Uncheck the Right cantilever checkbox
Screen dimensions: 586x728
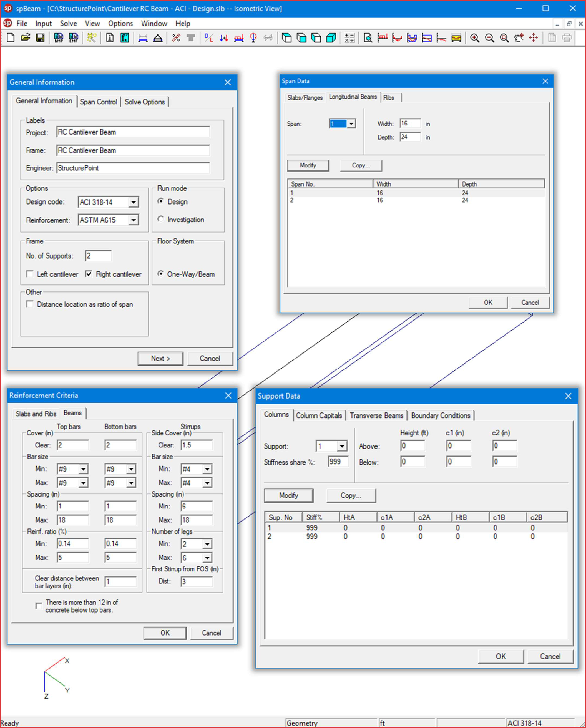click(x=89, y=274)
